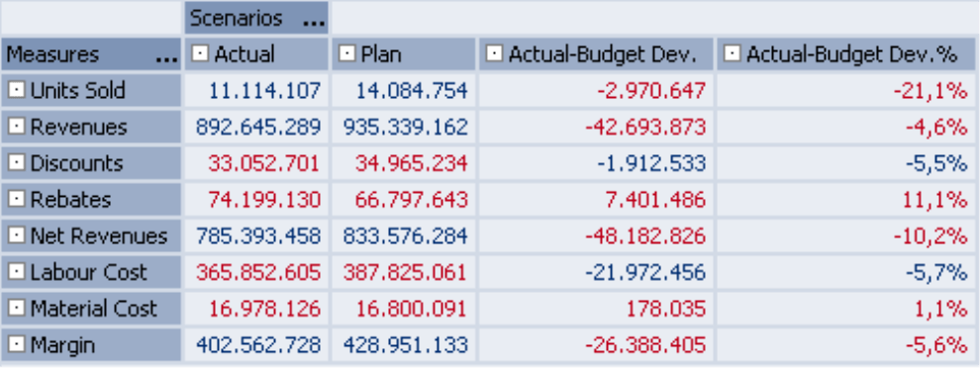Image resolution: width=980 pixels, height=368 pixels.
Task: Expand the Units Sold row
Action: pos(16,91)
